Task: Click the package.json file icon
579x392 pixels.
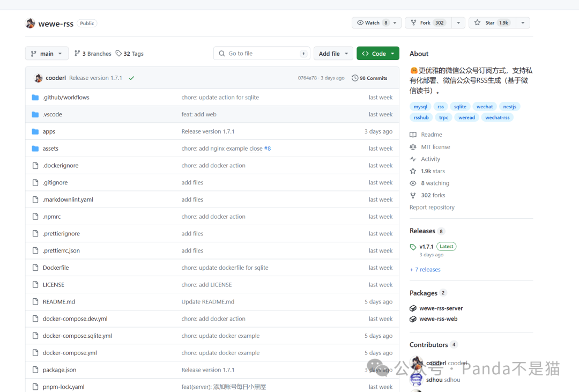Action: pyautogui.click(x=35, y=370)
